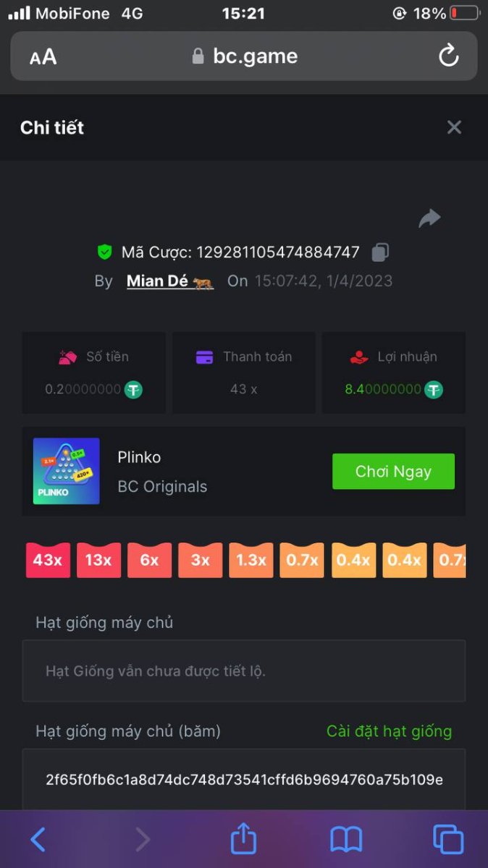This screenshot has width=488, height=868.
Task: Copy the bet ID with copy icon
Action: pyautogui.click(x=380, y=252)
